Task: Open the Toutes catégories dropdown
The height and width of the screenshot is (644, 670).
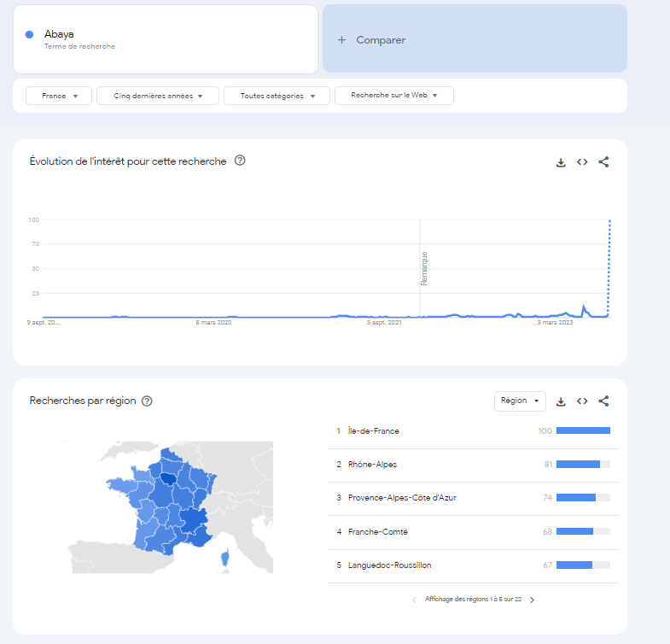Action: click(x=277, y=96)
